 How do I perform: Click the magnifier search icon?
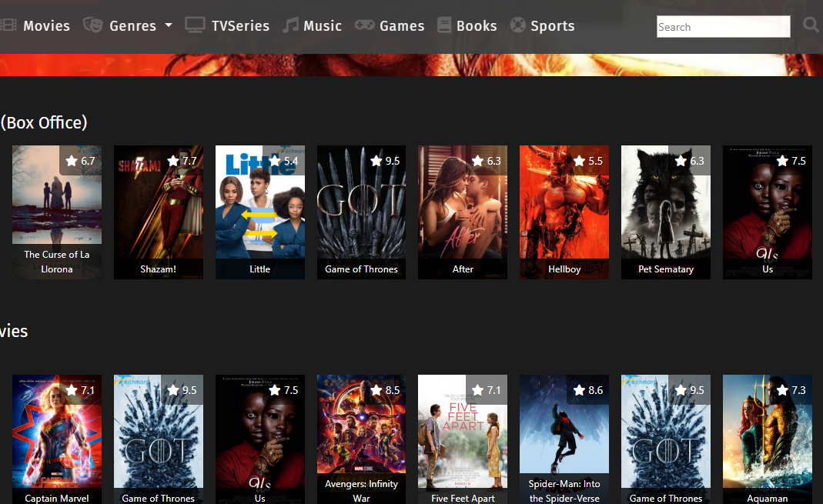pos(811,25)
